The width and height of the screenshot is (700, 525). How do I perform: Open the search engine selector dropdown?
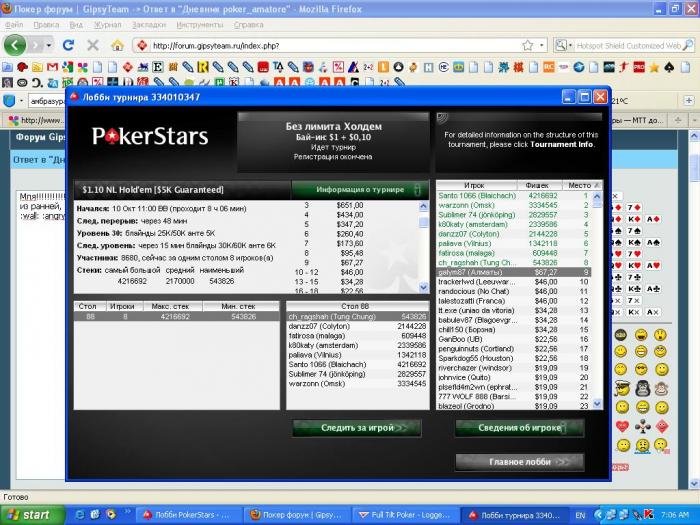pyautogui.click(x=570, y=46)
